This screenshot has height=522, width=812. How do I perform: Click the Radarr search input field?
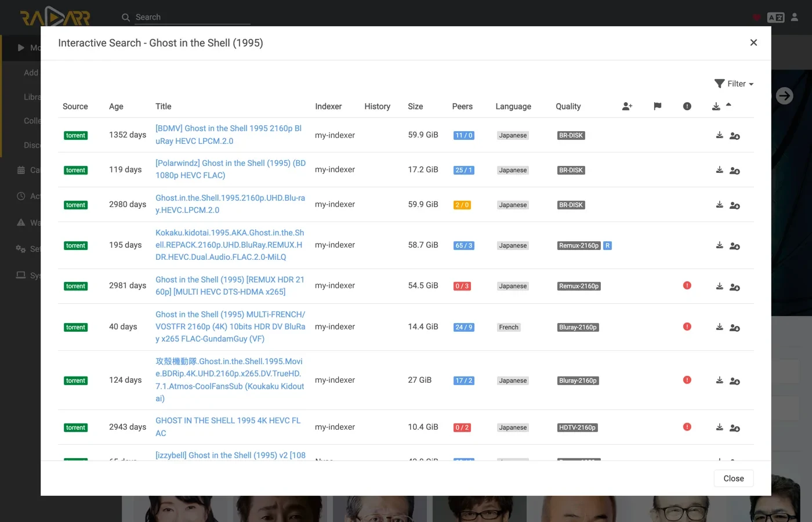tap(192, 17)
